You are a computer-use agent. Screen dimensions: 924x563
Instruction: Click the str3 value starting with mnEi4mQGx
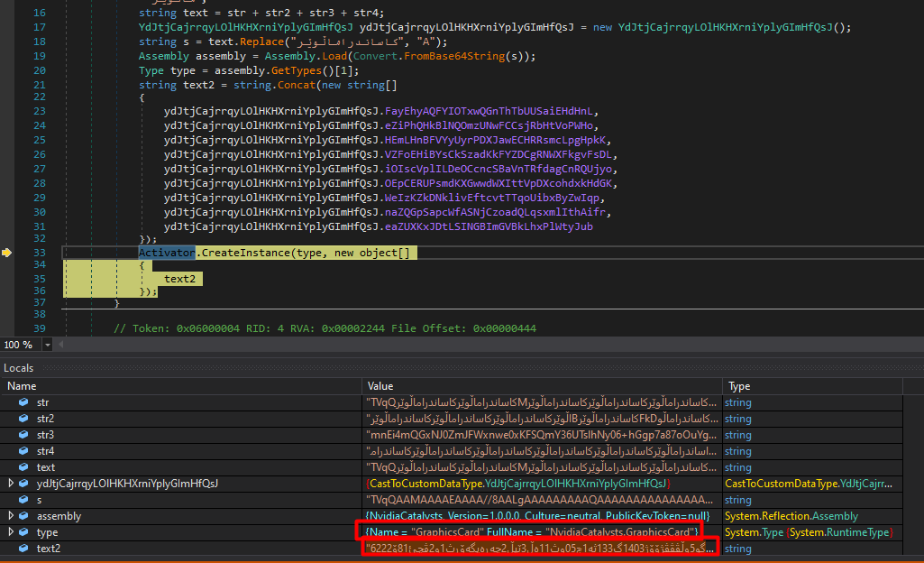(542, 435)
